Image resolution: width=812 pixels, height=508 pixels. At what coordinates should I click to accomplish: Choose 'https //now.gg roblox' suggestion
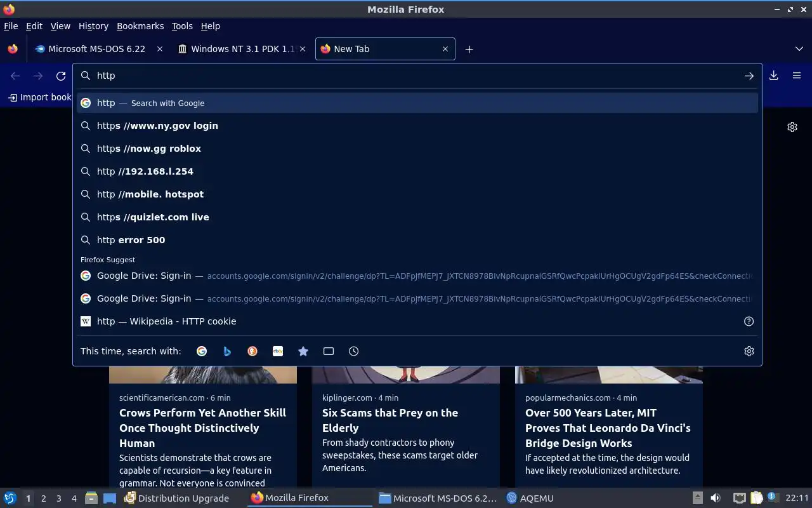pyautogui.click(x=417, y=149)
